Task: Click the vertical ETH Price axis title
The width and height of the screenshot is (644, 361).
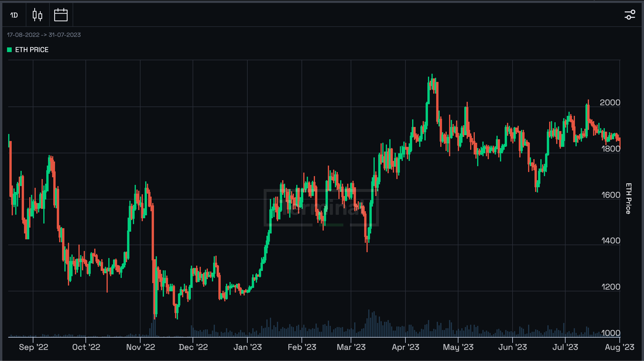Action: pyautogui.click(x=628, y=199)
